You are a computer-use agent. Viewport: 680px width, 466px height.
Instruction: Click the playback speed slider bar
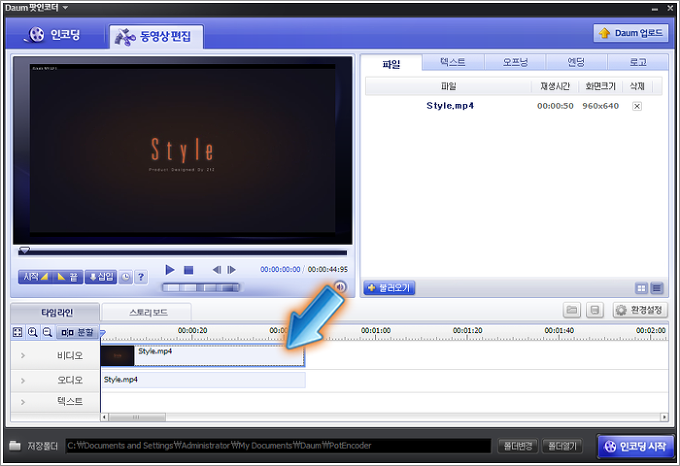click(201, 287)
